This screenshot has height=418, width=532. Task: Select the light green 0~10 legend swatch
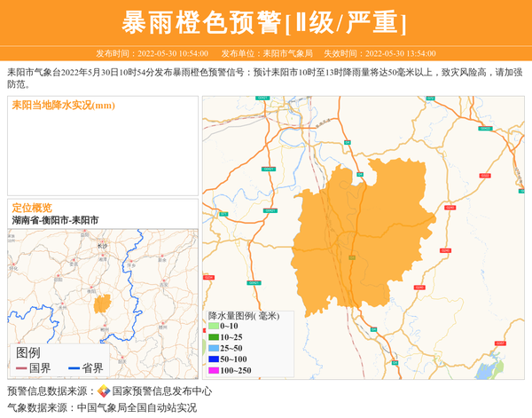[214, 326]
